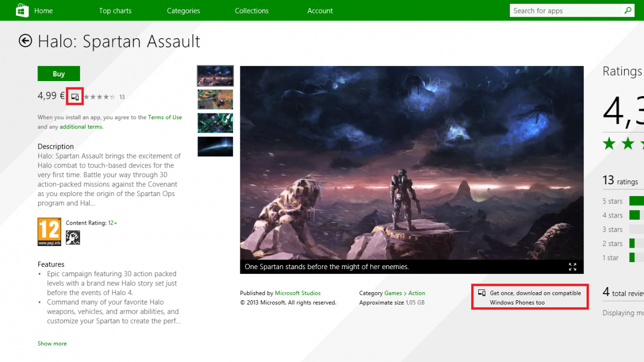Viewport: 644px width, 362px height.
Task: Click the universal app device icon beside price
Action: point(75,97)
